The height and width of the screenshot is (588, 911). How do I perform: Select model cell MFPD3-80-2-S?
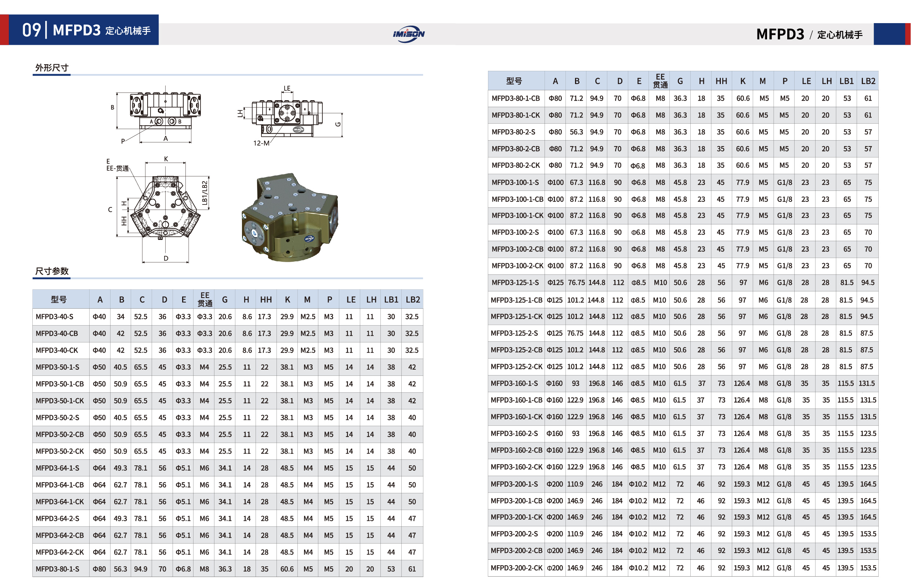(516, 132)
